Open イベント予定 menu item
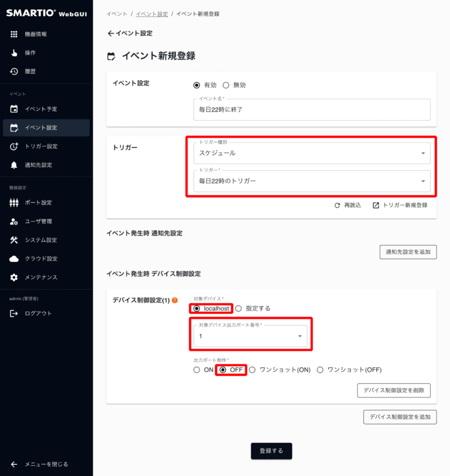This screenshot has height=476, width=450. (46, 109)
